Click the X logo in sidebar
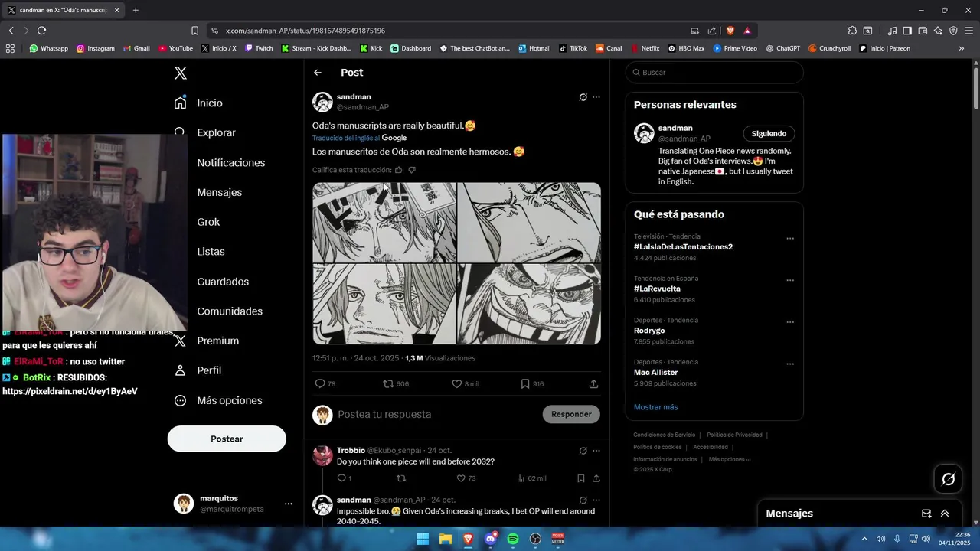This screenshot has height=551, width=980. 181,73
